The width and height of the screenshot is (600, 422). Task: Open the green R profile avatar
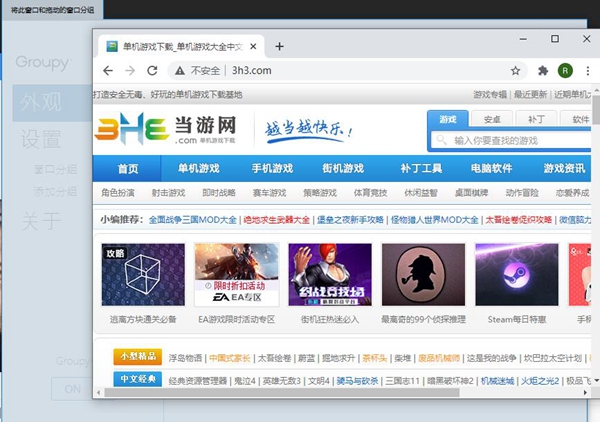[x=565, y=71]
